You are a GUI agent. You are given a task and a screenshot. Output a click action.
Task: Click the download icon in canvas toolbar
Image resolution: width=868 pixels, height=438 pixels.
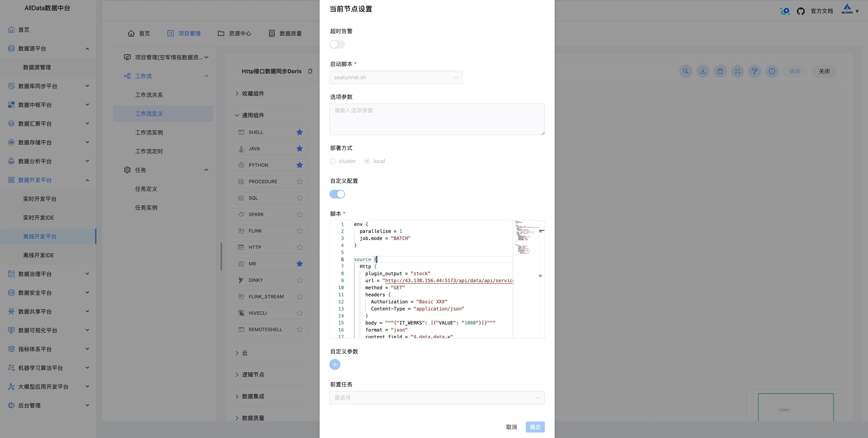703,71
